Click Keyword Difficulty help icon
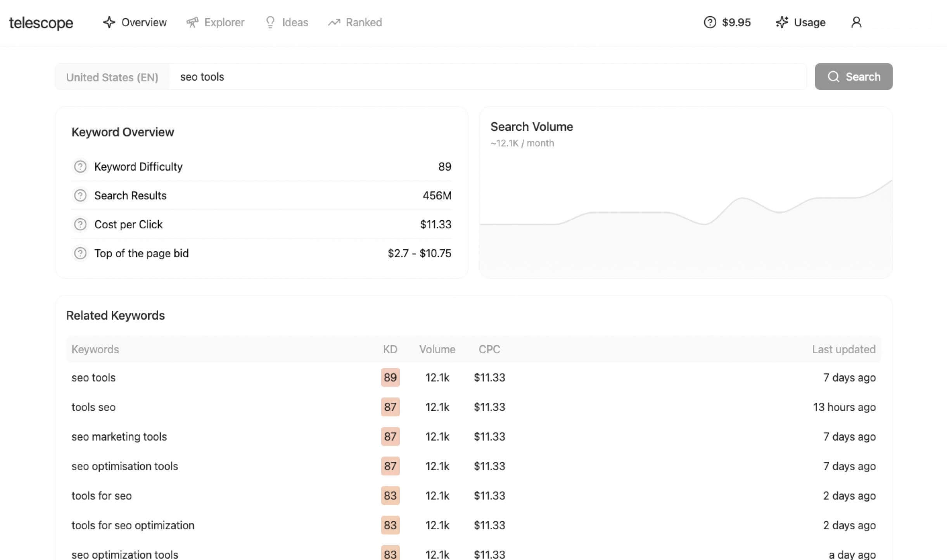The height and width of the screenshot is (560, 947). tap(80, 167)
